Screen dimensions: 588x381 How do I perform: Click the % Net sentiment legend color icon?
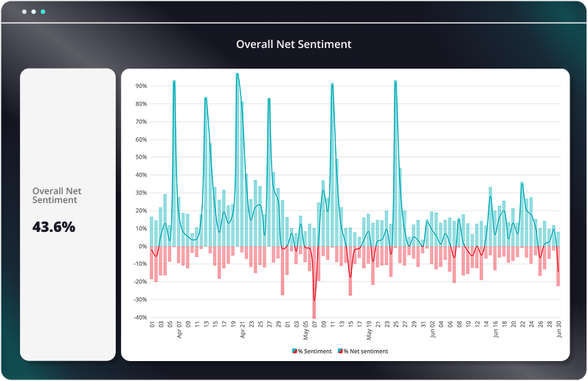[x=339, y=351]
